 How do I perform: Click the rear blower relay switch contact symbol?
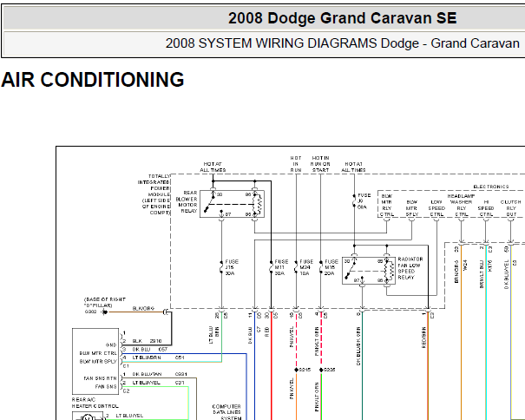(210, 203)
